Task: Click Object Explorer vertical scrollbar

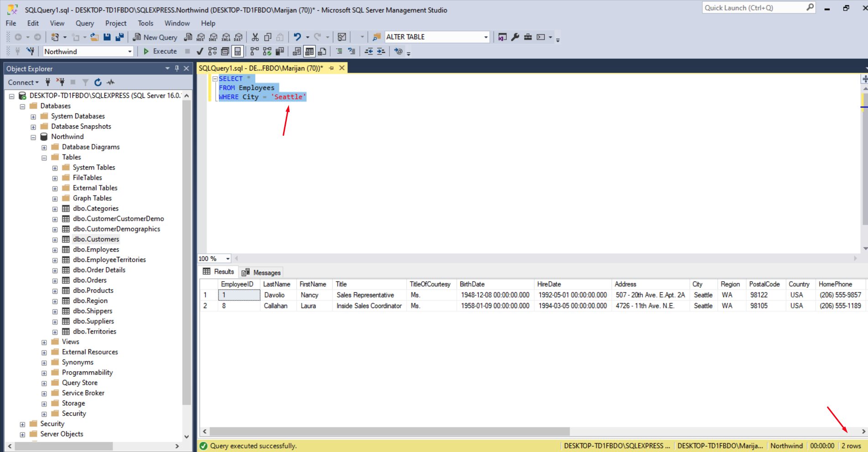Action: (186, 252)
